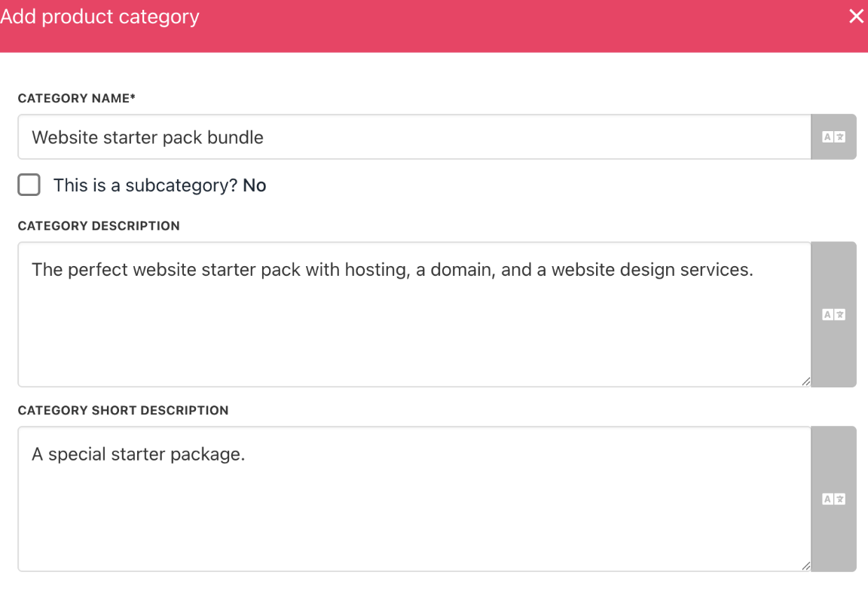The width and height of the screenshot is (868, 606).
Task: Grab the resize handle of Short Description box
Action: pos(806,566)
